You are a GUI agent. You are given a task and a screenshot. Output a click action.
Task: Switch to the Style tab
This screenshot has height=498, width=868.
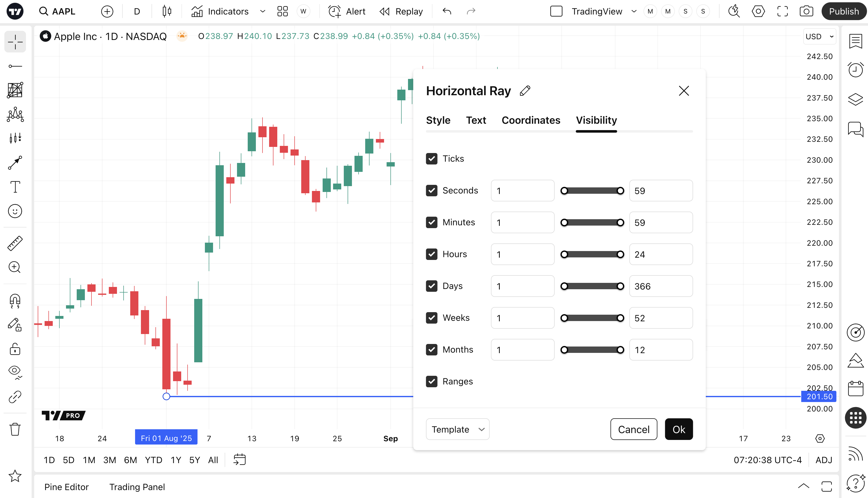click(x=438, y=120)
